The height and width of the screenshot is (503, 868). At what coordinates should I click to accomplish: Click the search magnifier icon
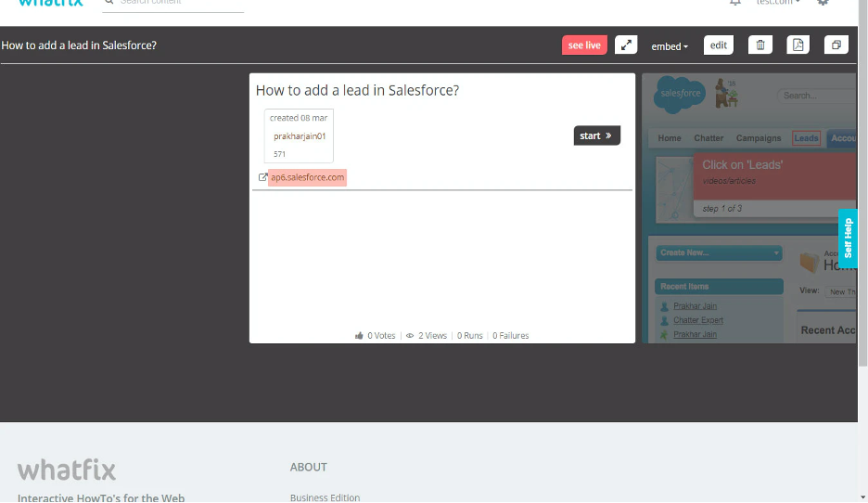pos(109,2)
